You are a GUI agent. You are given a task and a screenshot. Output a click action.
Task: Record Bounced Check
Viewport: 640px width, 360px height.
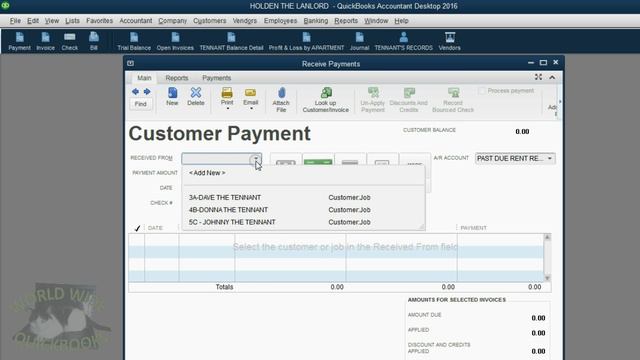pos(453,100)
